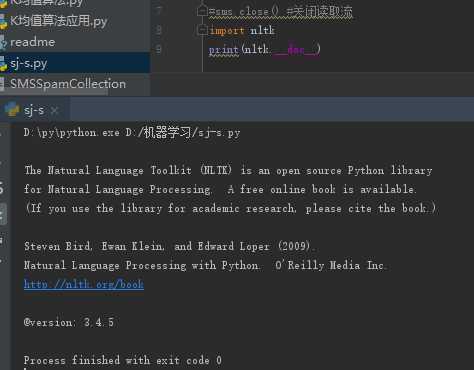The height and width of the screenshot is (370, 474).
Task: Click 'Steven Bird, Ewan Klein' console line
Action: [x=169, y=246]
